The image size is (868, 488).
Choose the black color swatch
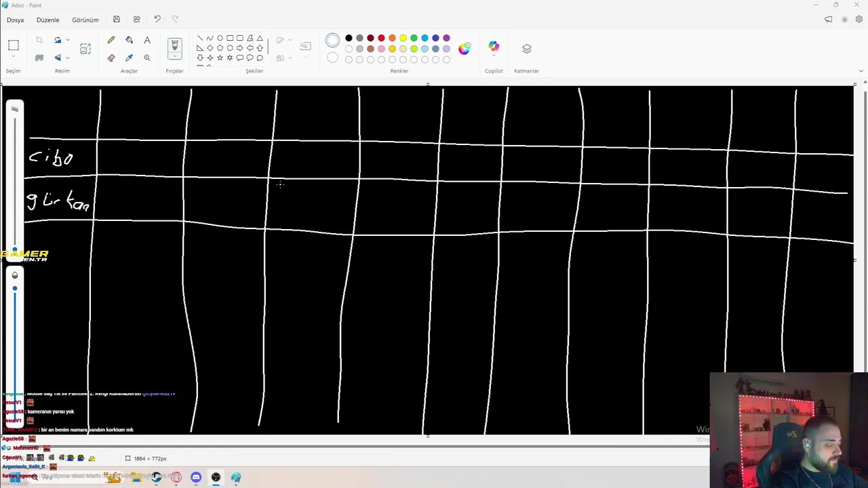click(x=349, y=38)
